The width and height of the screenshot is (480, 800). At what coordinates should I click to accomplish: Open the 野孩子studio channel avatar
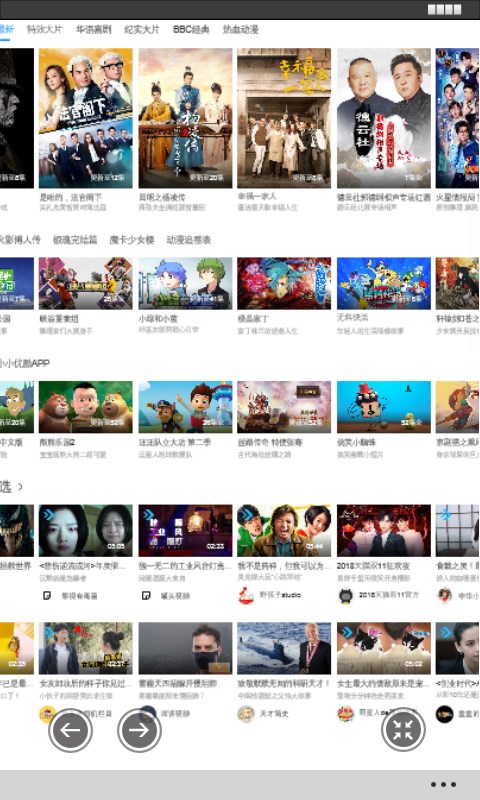click(x=246, y=595)
